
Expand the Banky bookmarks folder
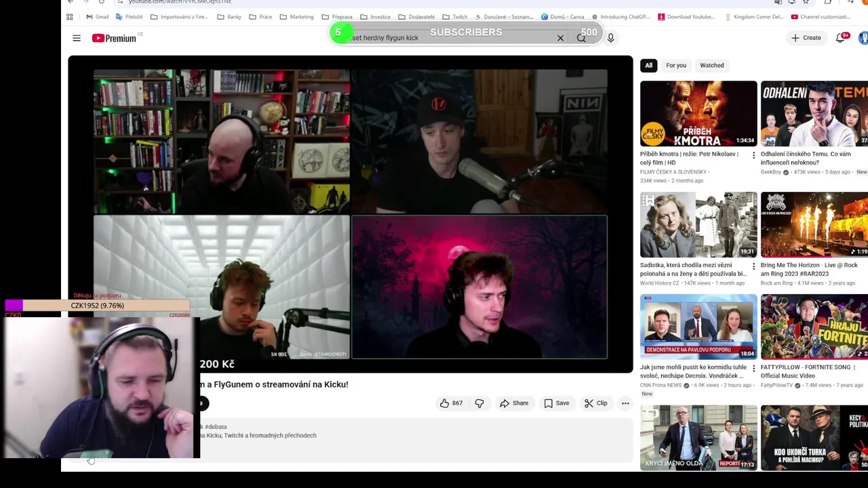[x=229, y=17]
